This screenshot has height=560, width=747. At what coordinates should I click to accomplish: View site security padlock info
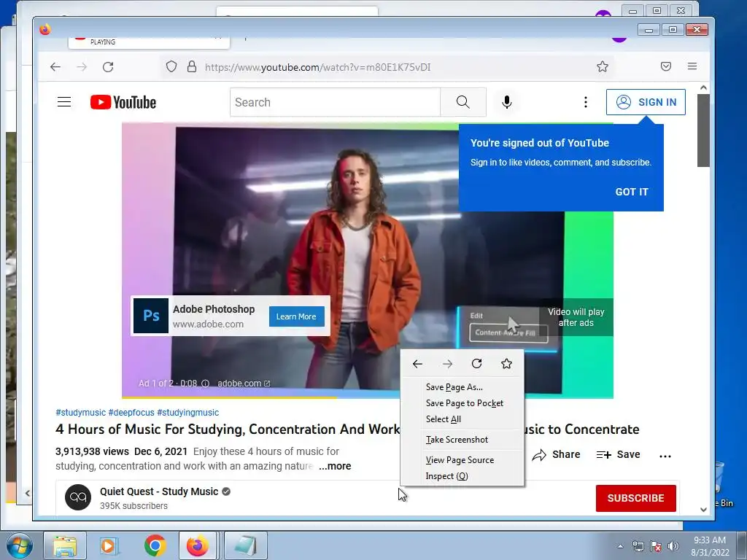192,66
